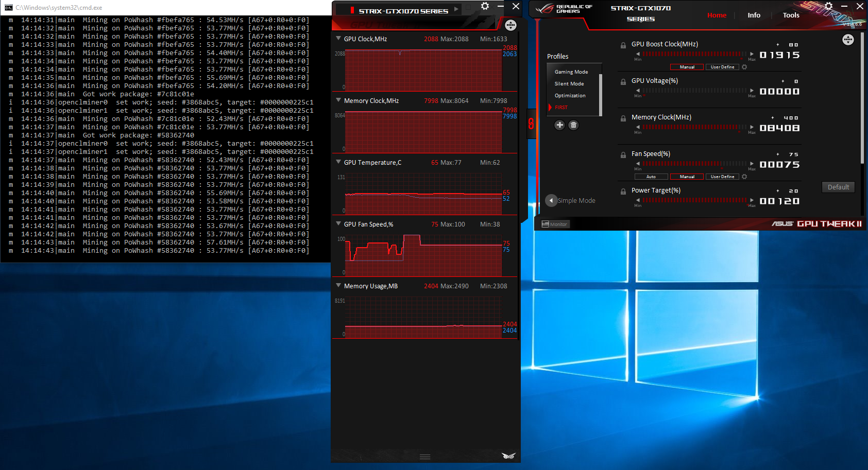868x470 pixels.
Task: Collapse the Memory Clock,MHz graph
Action: (x=338, y=100)
